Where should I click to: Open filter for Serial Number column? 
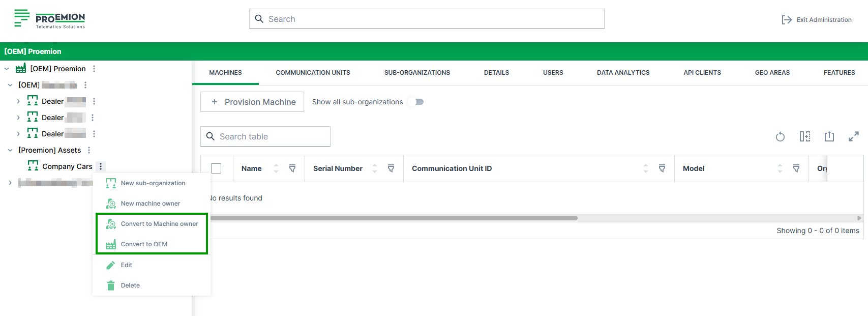point(391,168)
